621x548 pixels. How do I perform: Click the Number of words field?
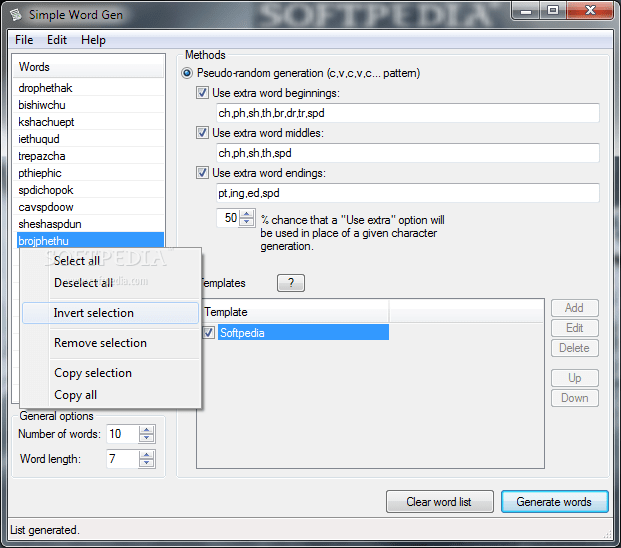tap(123, 434)
